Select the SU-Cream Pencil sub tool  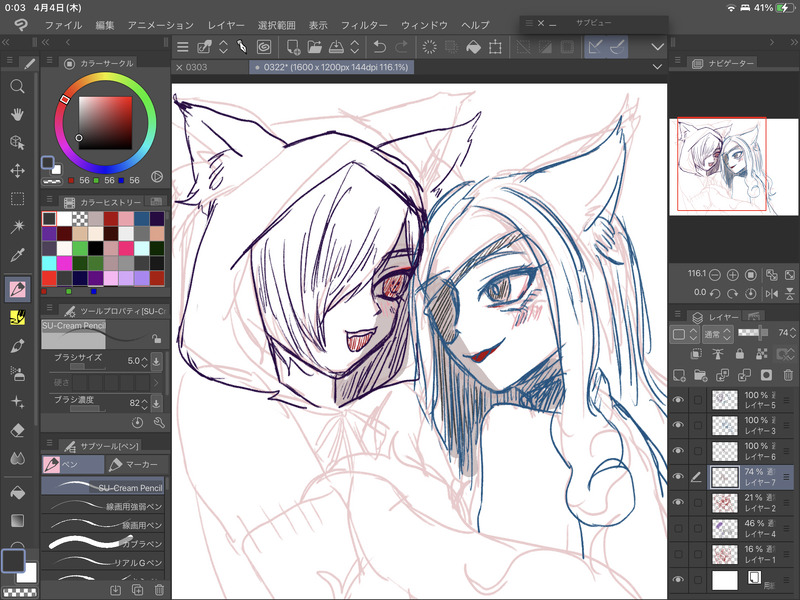tap(103, 486)
